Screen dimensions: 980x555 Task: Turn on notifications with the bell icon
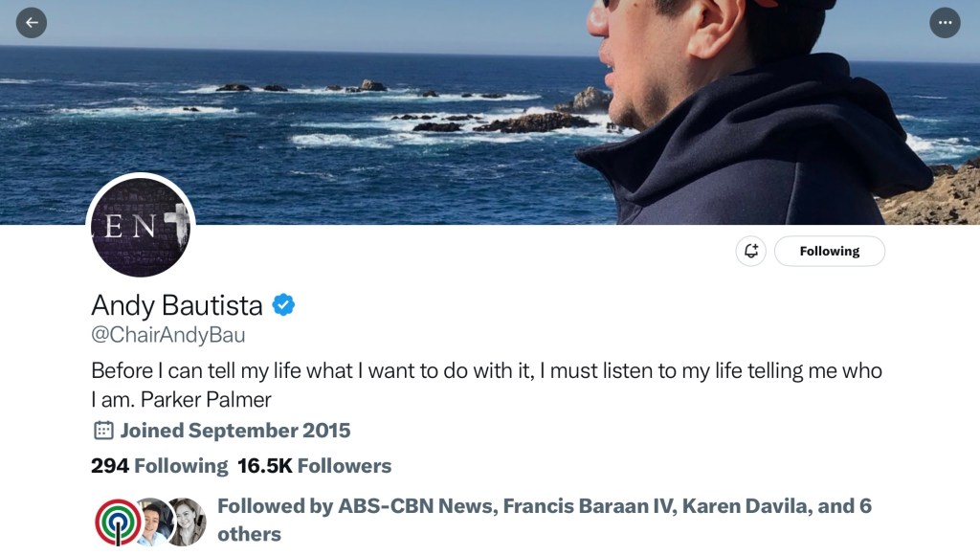[751, 251]
